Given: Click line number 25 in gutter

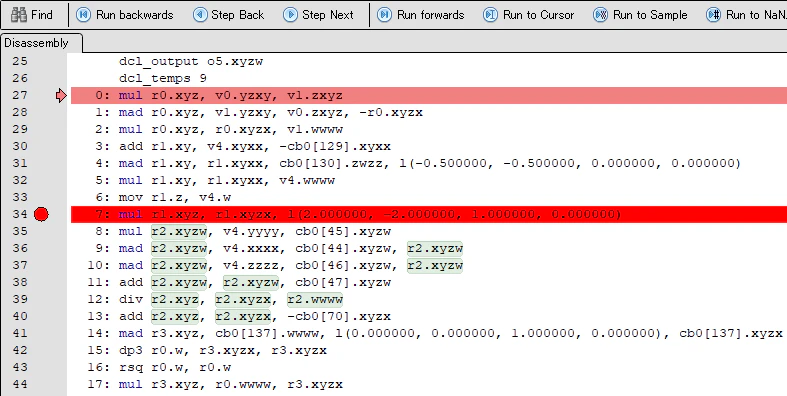Looking at the screenshot, I should tap(20, 61).
